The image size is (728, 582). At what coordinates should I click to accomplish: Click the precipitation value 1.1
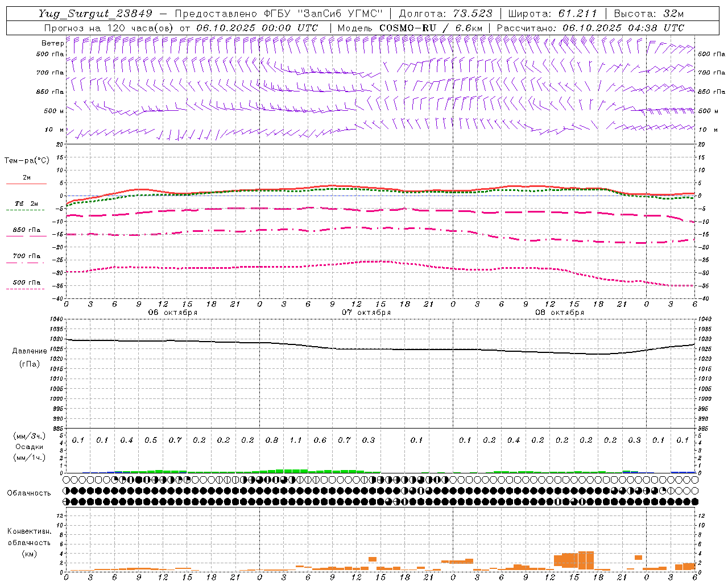pyautogui.click(x=296, y=440)
